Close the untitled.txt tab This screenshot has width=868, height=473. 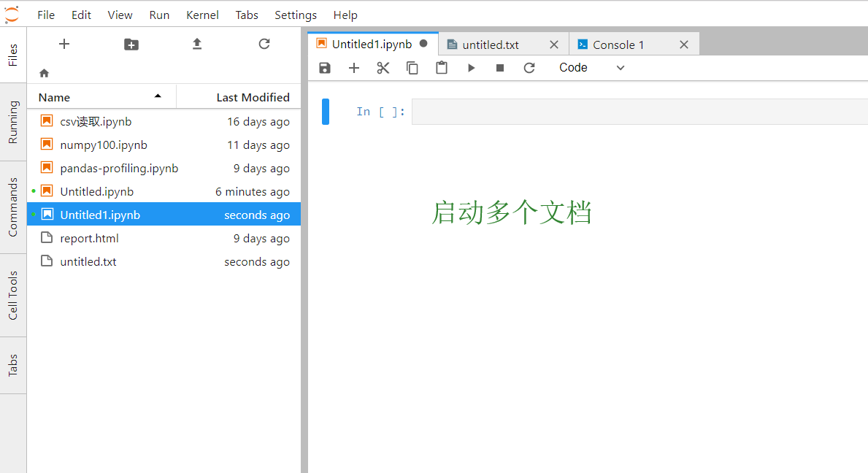553,45
